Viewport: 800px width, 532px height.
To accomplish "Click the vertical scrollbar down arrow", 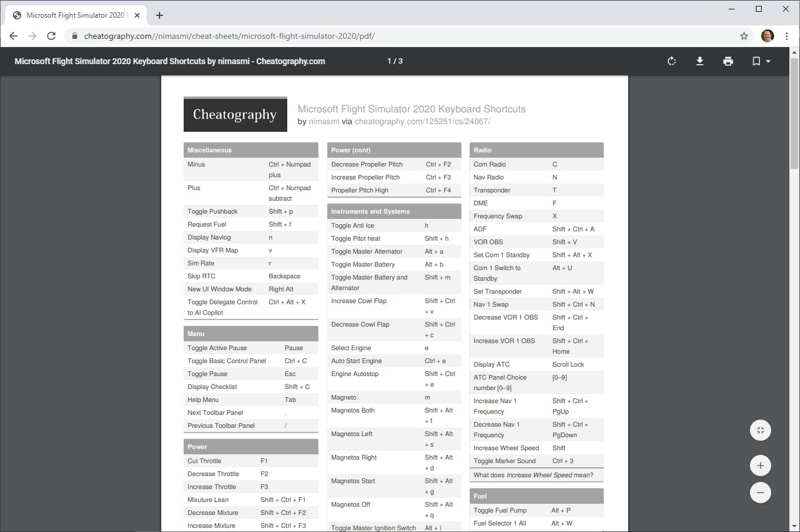I will coord(794,526).
